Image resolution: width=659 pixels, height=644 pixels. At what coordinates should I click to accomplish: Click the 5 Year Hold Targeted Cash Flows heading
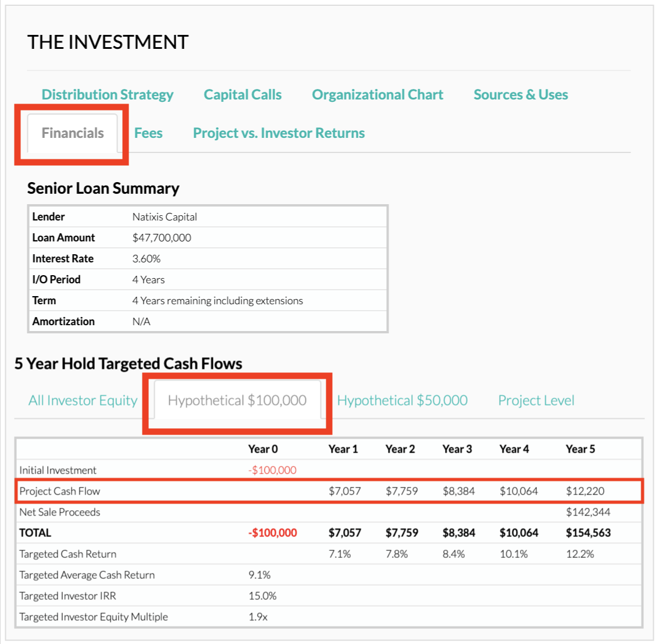point(128,364)
